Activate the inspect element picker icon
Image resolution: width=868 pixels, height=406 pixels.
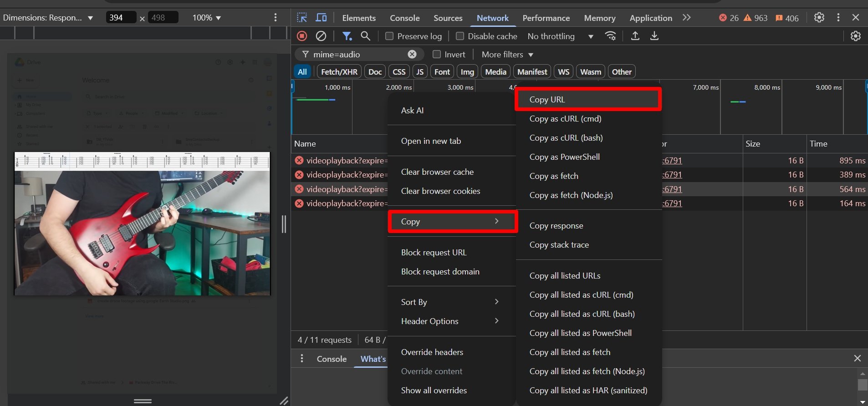pos(302,18)
